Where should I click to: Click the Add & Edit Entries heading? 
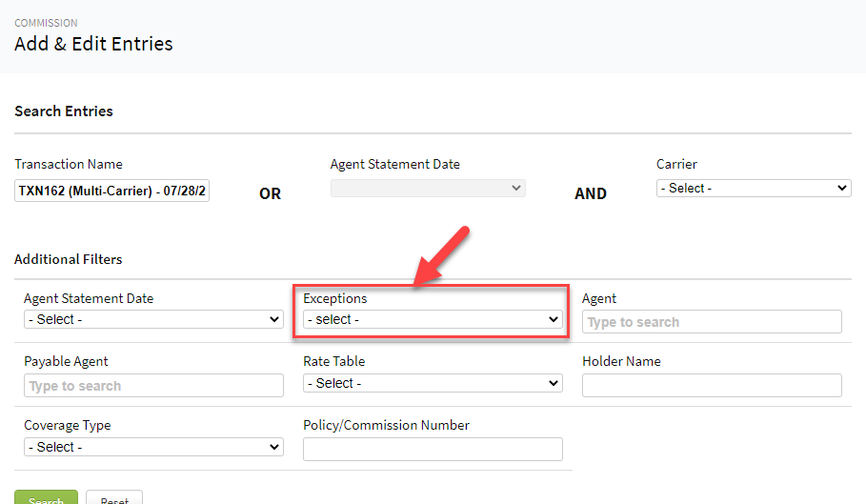pyautogui.click(x=93, y=44)
